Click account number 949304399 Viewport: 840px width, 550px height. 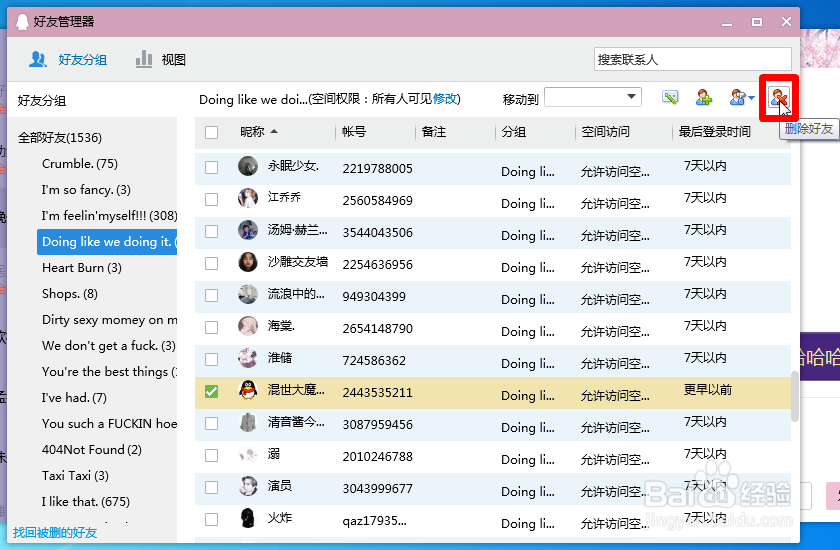coord(374,297)
